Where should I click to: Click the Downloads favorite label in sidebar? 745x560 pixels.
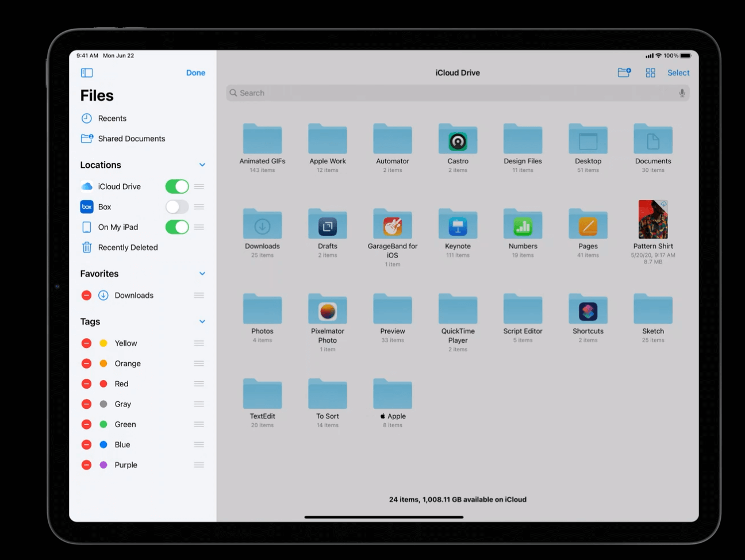(134, 296)
